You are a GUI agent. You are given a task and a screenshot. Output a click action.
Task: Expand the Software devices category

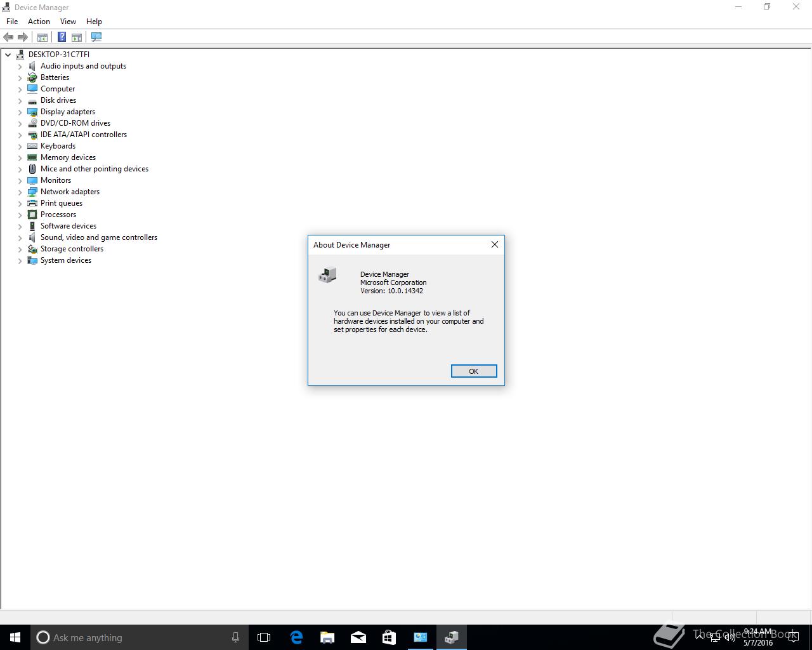[20, 226]
